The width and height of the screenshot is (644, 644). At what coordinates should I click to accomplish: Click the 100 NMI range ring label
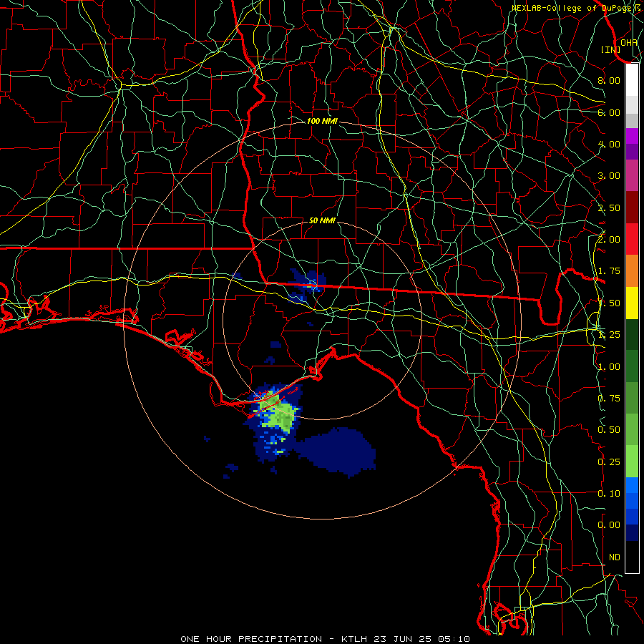tap(322, 121)
